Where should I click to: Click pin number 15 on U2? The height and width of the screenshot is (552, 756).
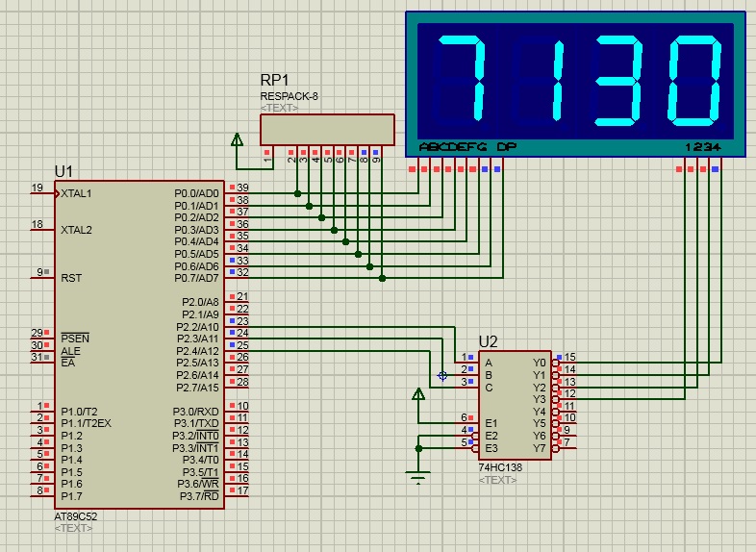tap(570, 357)
